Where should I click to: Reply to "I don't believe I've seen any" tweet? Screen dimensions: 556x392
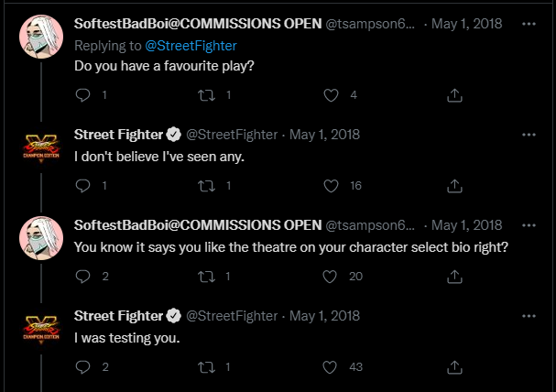pyautogui.click(x=82, y=185)
